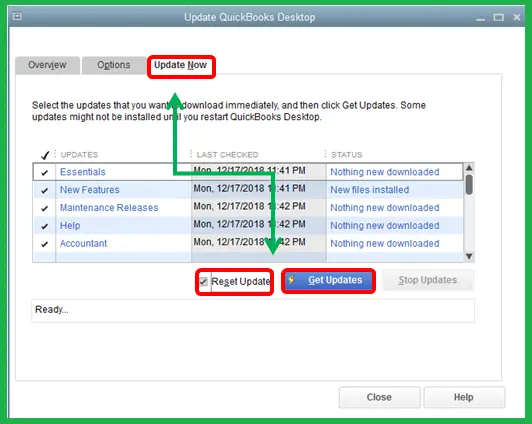Image resolution: width=532 pixels, height=424 pixels.
Task: Click the STATUS column divider grip
Action: coord(325,154)
